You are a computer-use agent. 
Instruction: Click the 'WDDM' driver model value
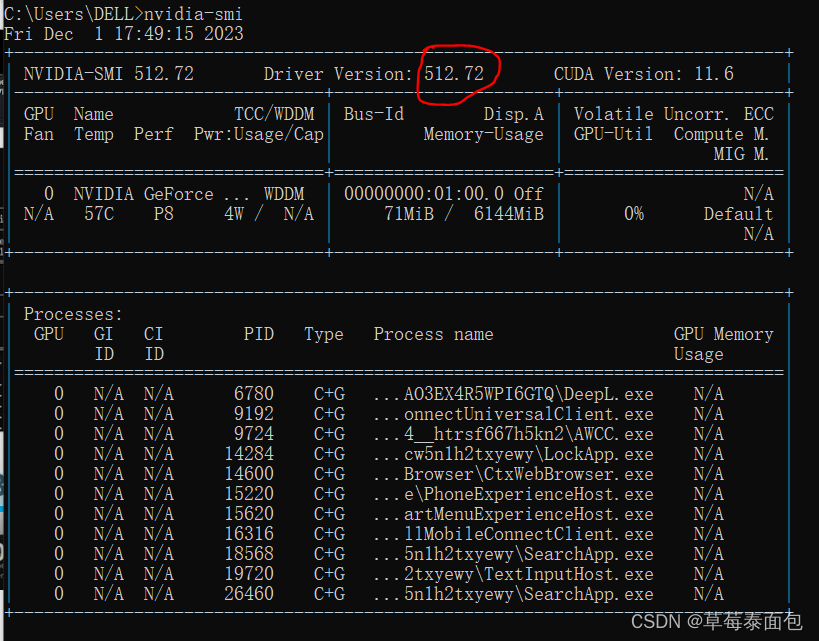(x=284, y=194)
